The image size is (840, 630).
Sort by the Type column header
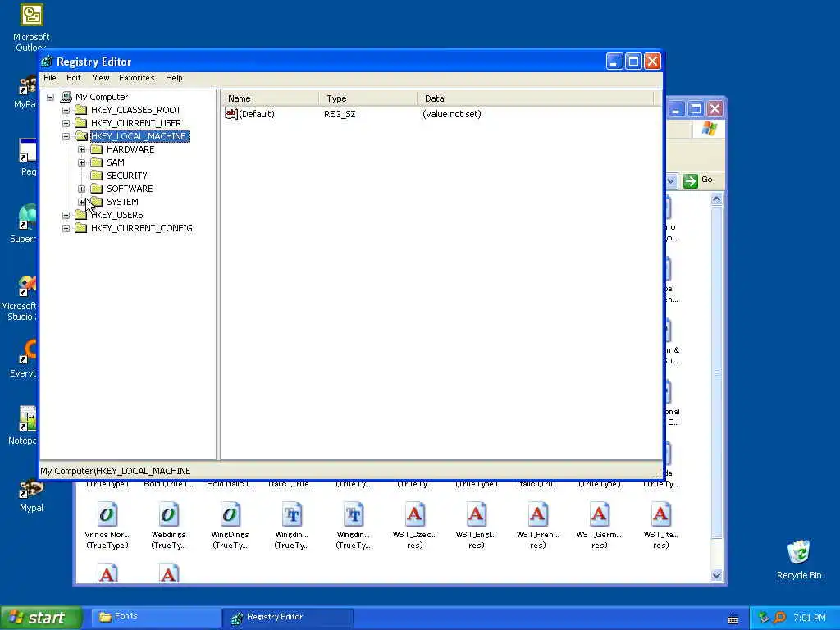coord(367,98)
